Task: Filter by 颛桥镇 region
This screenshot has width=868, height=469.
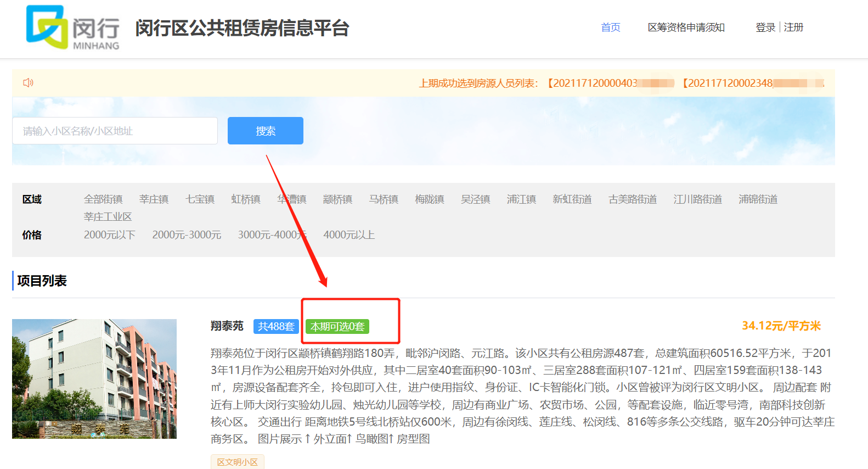Action: click(x=337, y=199)
